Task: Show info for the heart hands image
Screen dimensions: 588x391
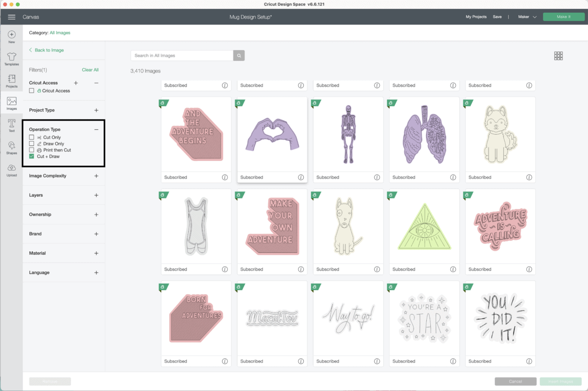Action: click(x=301, y=177)
